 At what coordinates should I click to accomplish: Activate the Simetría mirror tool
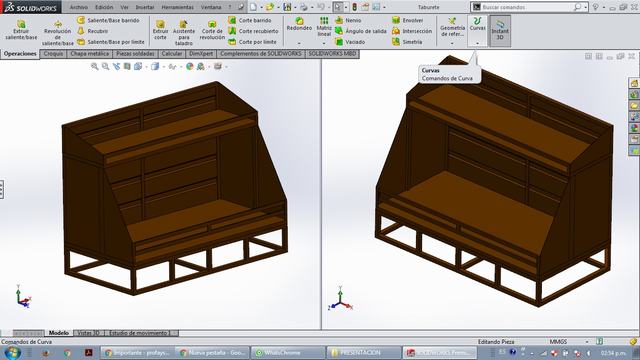pos(407,42)
